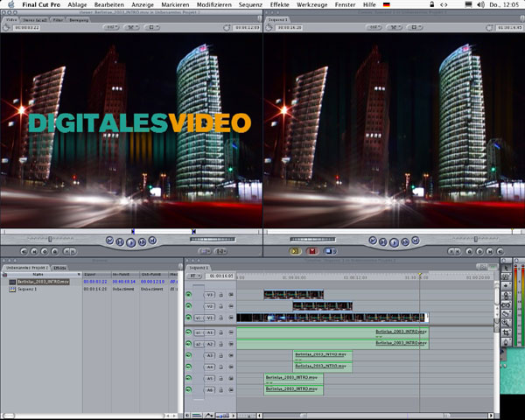Click red Overwrite edit button in Canvas
Viewport: 525px width, 420px height.
point(312,251)
